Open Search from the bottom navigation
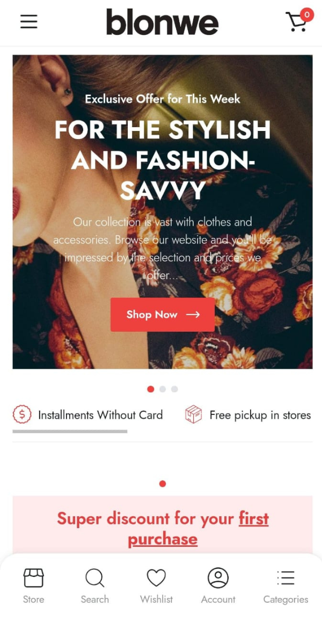The image size is (322, 644). point(94,578)
